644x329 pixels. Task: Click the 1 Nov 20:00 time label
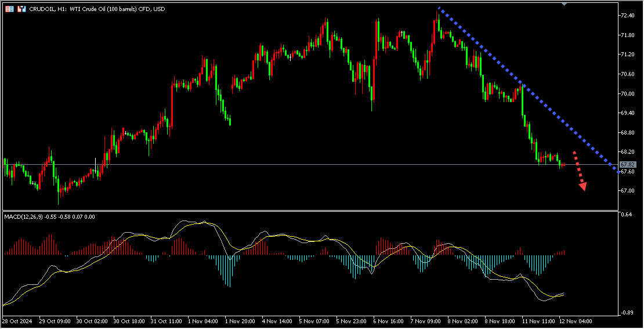pos(240,320)
